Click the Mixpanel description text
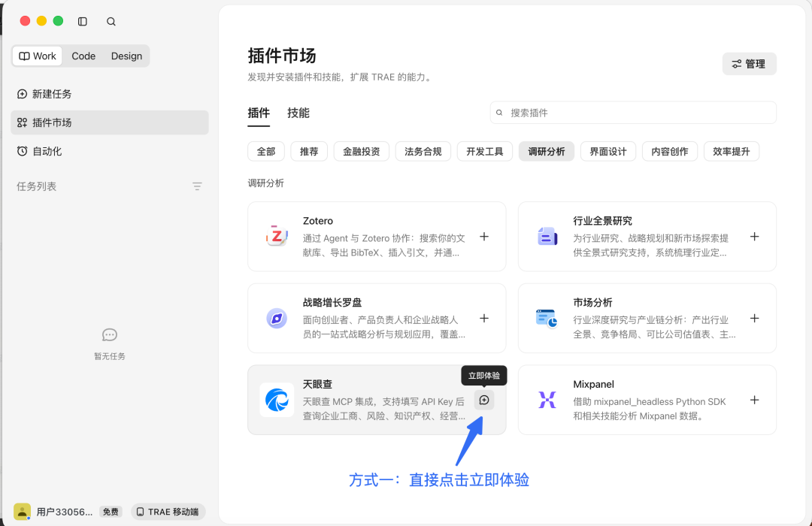 click(650, 409)
